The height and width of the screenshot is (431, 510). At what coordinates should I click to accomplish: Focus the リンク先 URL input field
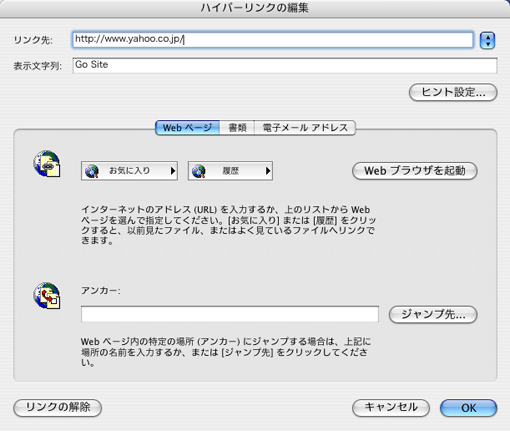click(273, 40)
